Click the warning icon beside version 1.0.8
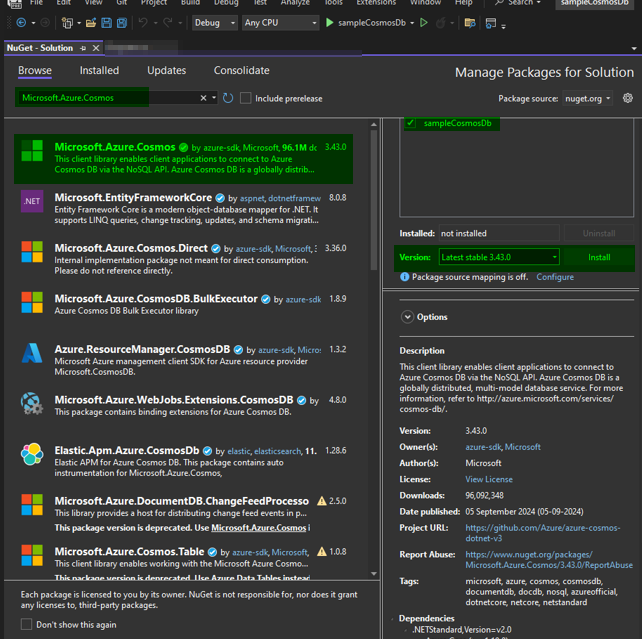The width and height of the screenshot is (642, 639). point(322,552)
